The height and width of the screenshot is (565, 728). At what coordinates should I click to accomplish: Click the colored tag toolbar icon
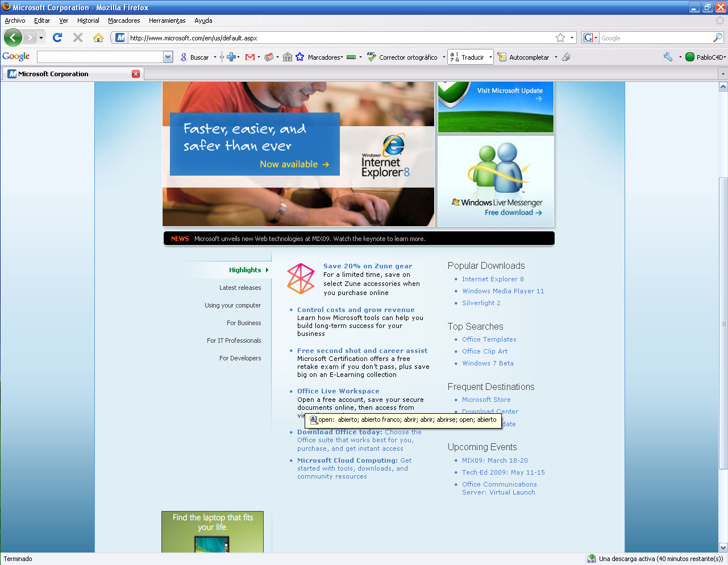coord(269,57)
